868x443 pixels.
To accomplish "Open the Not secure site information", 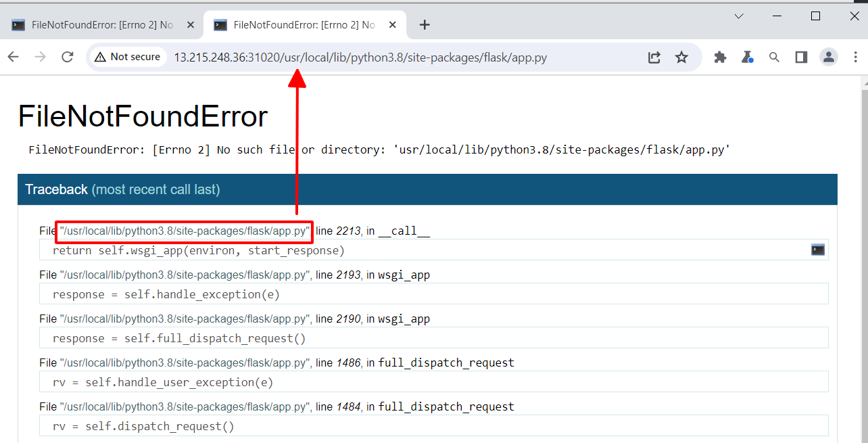I will pos(128,57).
